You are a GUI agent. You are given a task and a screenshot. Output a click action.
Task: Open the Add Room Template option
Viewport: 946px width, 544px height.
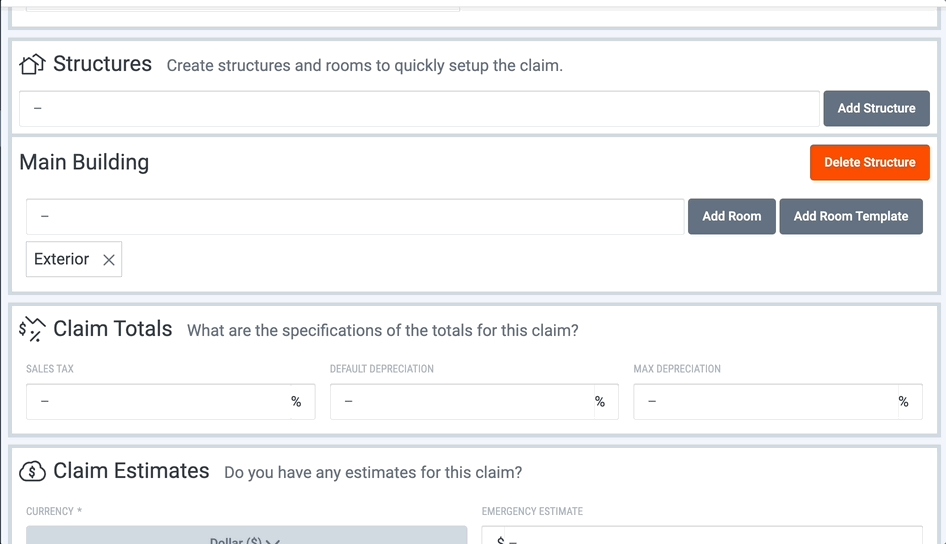851,217
